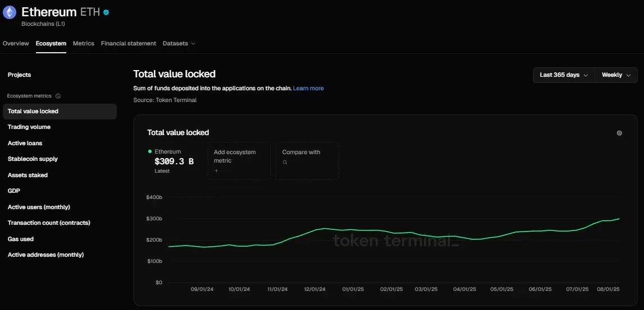
Task: Click the $309.3 B latest value
Action: click(x=174, y=161)
